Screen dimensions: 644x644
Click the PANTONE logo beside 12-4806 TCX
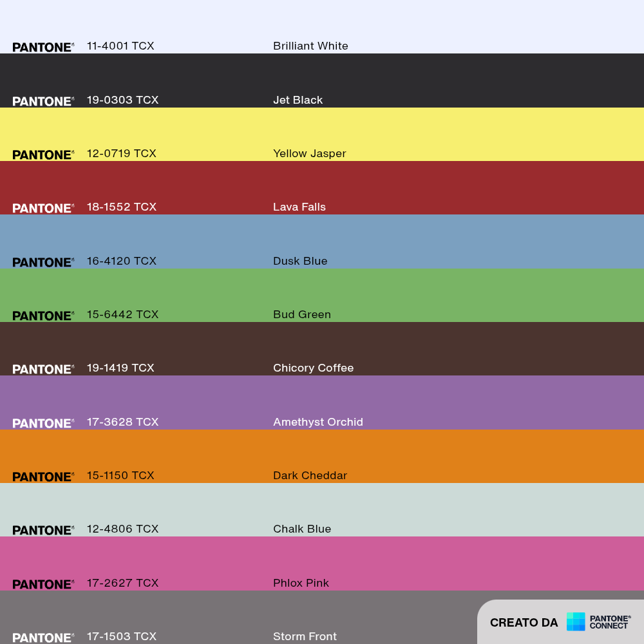click(x=43, y=530)
